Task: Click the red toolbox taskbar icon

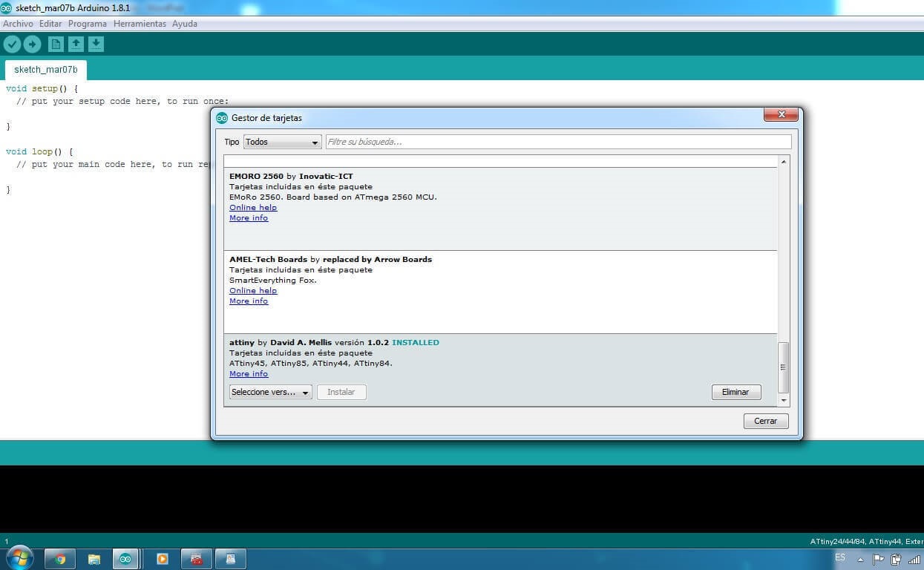Action: pos(197,559)
